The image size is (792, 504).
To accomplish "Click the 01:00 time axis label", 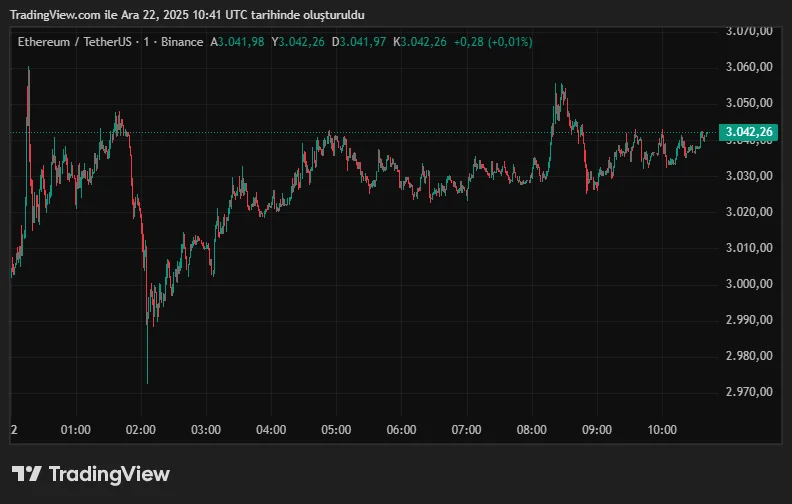I will point(76,430).
